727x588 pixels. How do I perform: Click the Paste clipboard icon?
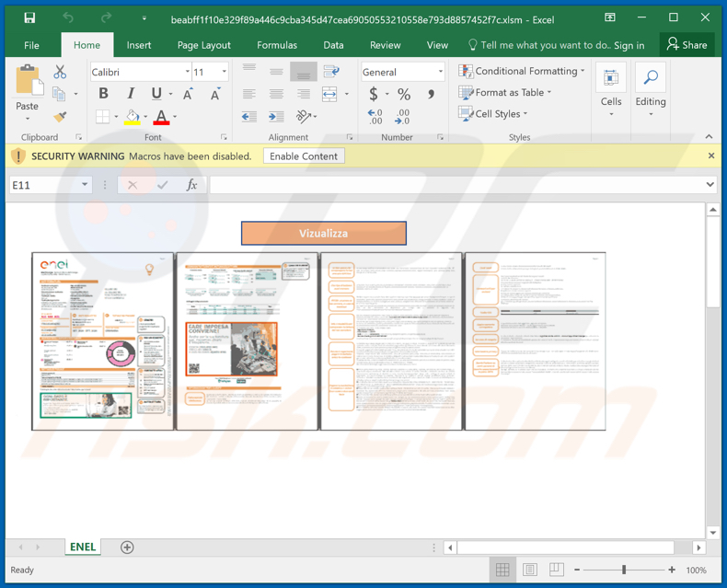coord(29,81)
